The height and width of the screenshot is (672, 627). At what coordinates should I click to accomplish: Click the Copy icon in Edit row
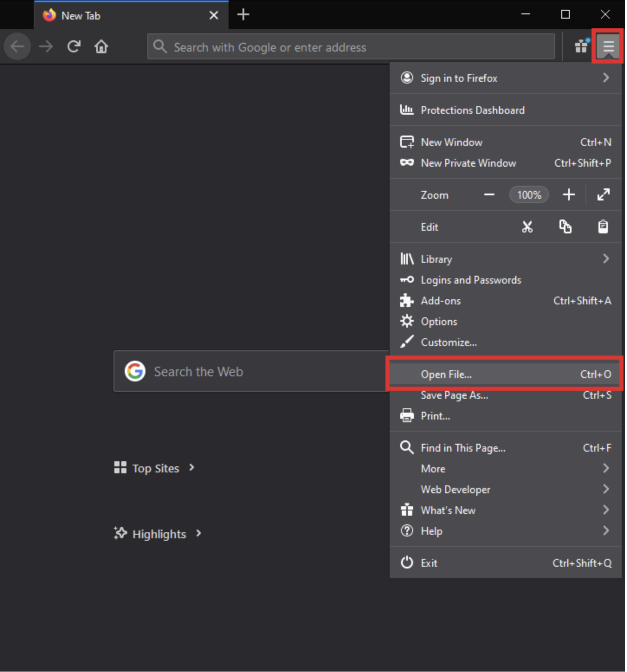point(565,227)
